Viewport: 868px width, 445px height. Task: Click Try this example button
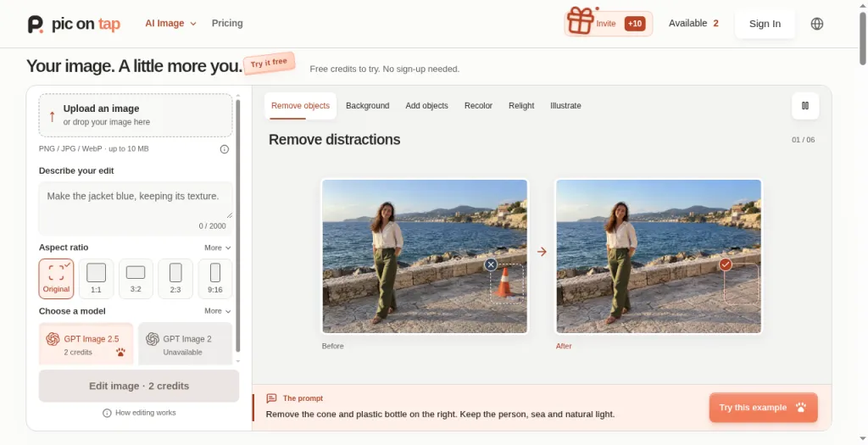[x=764, y=408]
